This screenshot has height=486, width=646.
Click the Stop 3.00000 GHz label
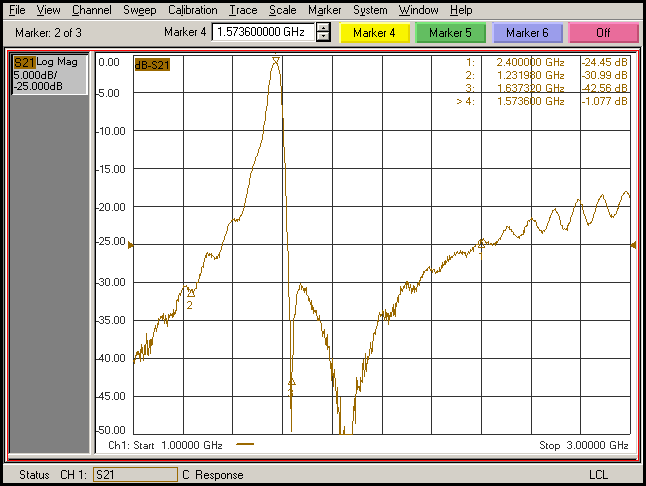tap(583, 445)
